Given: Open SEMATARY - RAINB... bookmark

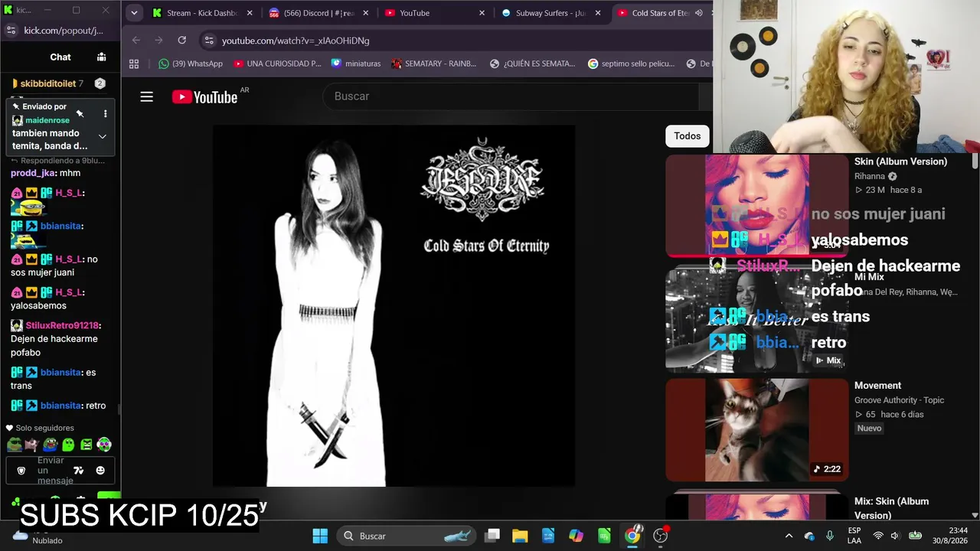Looking at the screenshot, I should click(x=434, y=64).
